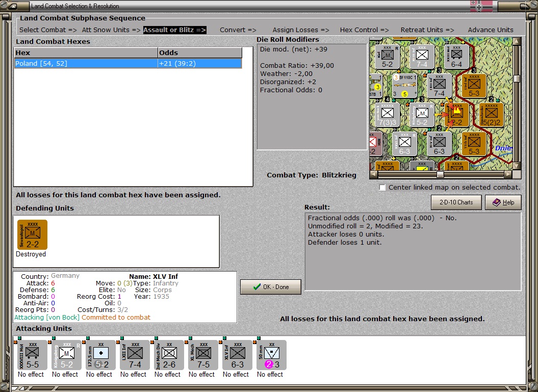The image size is (538, 392).
Task: Click Timoshenko HQ 5(2)2 counter on map
Action: pyautogui.click(x=491, y=115)
